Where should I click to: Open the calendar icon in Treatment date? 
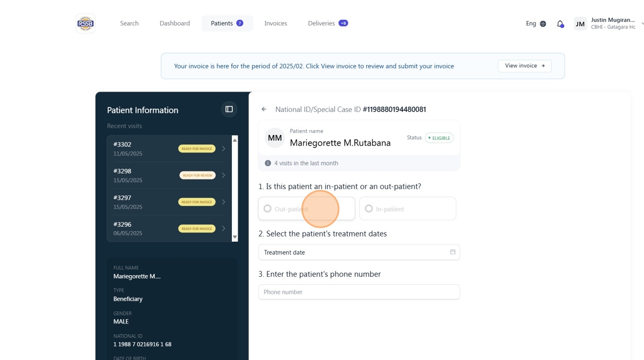tap(452, 252)
